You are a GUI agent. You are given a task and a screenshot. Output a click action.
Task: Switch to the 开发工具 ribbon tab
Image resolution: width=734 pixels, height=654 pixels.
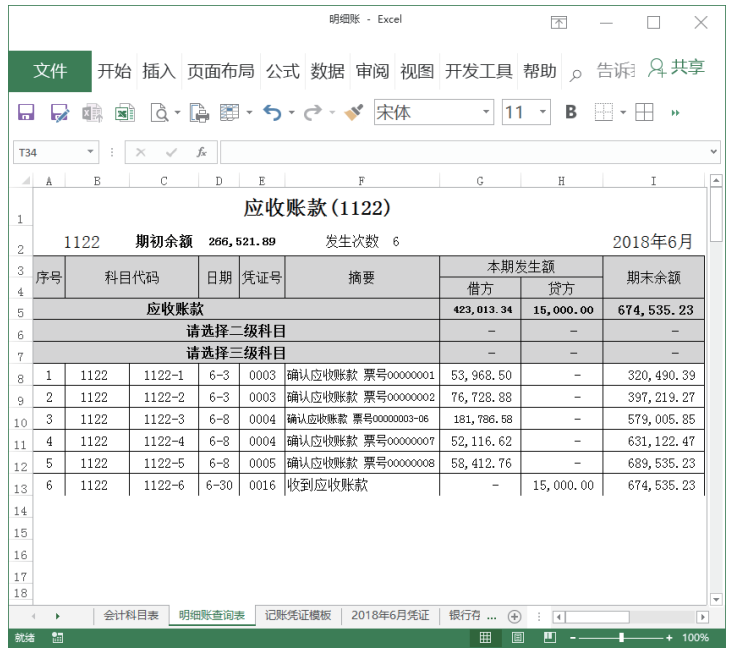(x=478, y=72)
